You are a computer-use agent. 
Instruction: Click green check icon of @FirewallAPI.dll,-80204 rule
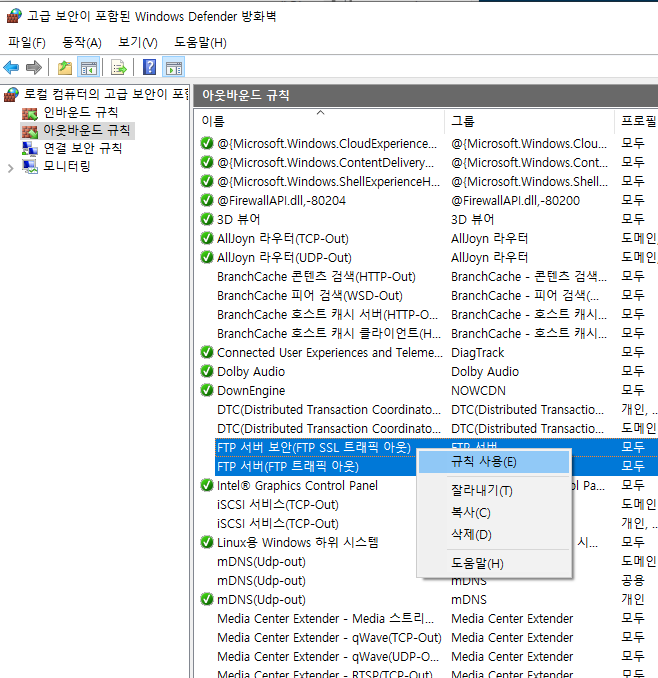point(207,200)
